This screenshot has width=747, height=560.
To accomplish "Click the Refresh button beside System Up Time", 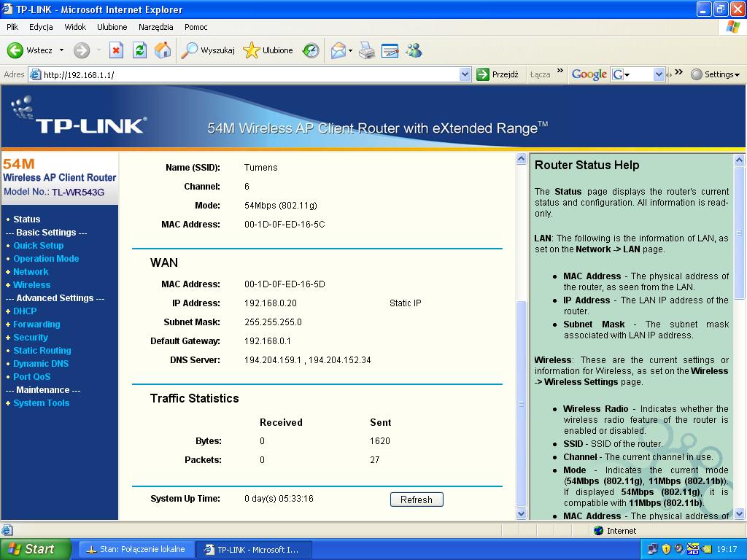I will coord(417,499).
